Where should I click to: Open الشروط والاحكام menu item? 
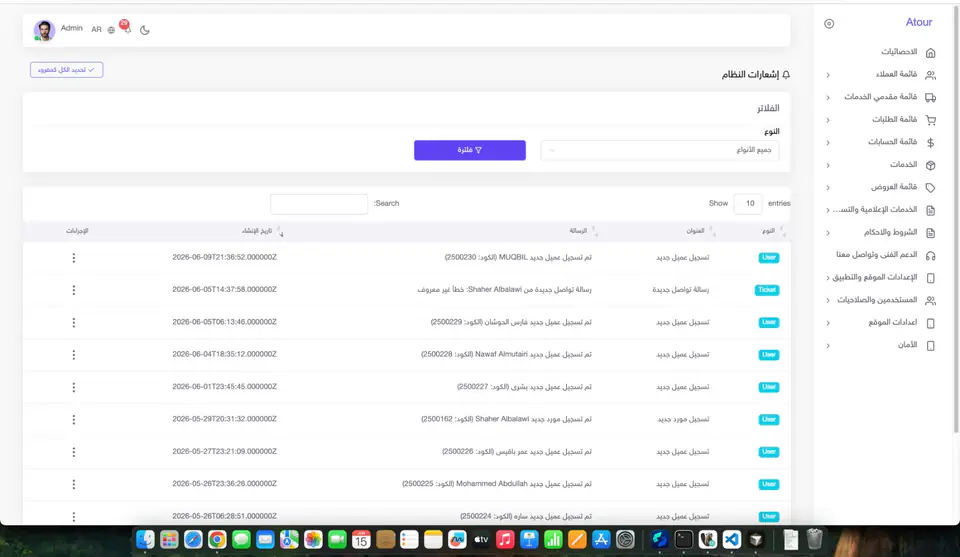tap(891, 233)
